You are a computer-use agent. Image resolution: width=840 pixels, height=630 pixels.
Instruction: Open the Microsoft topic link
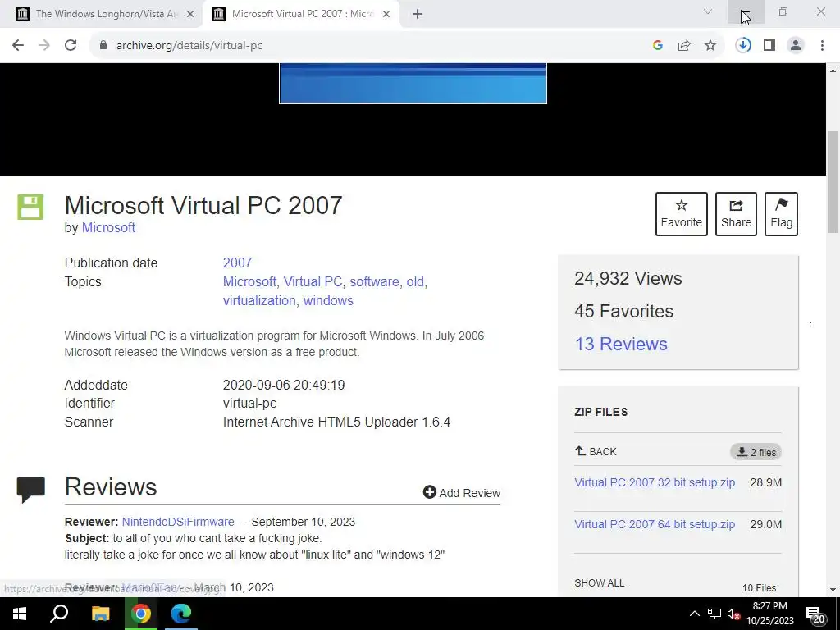pyautogui.click(x=249, y=282)
